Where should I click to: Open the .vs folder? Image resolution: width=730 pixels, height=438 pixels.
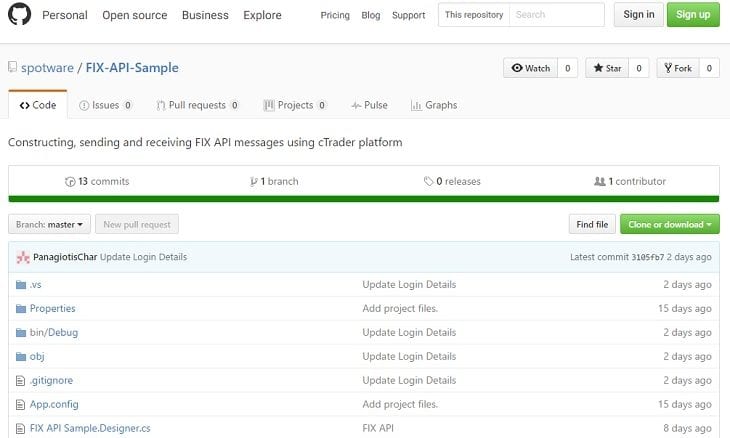click(x=35, y=285)
